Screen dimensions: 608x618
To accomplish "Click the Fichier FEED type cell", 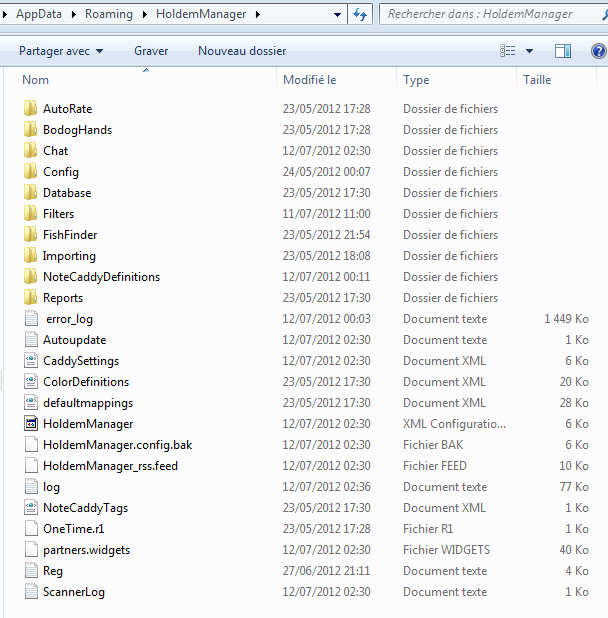I will (435, 465).
